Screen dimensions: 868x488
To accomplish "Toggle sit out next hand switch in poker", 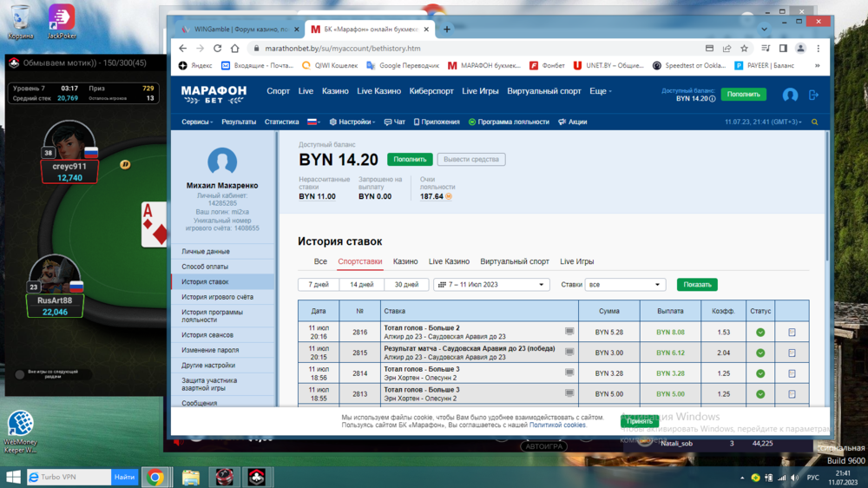I will (x=19, y=374).
